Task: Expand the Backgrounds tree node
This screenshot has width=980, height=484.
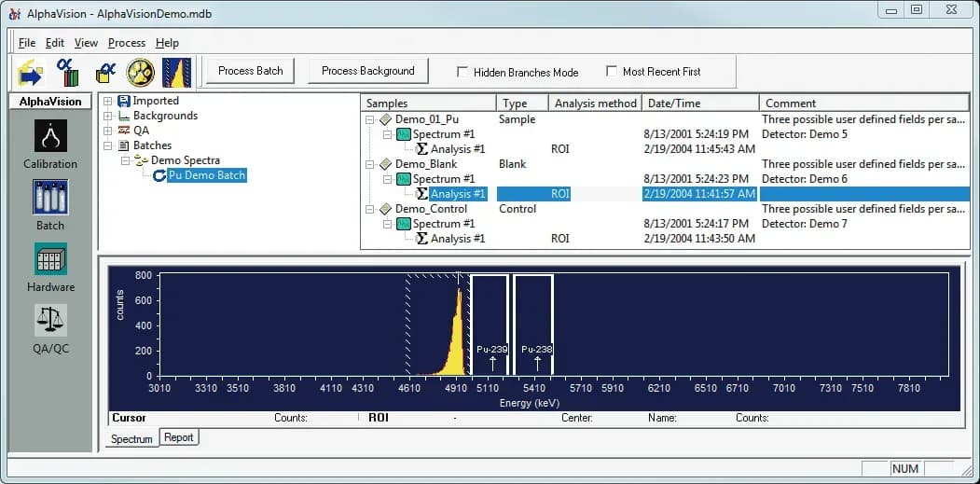Action: click(108, 116)
